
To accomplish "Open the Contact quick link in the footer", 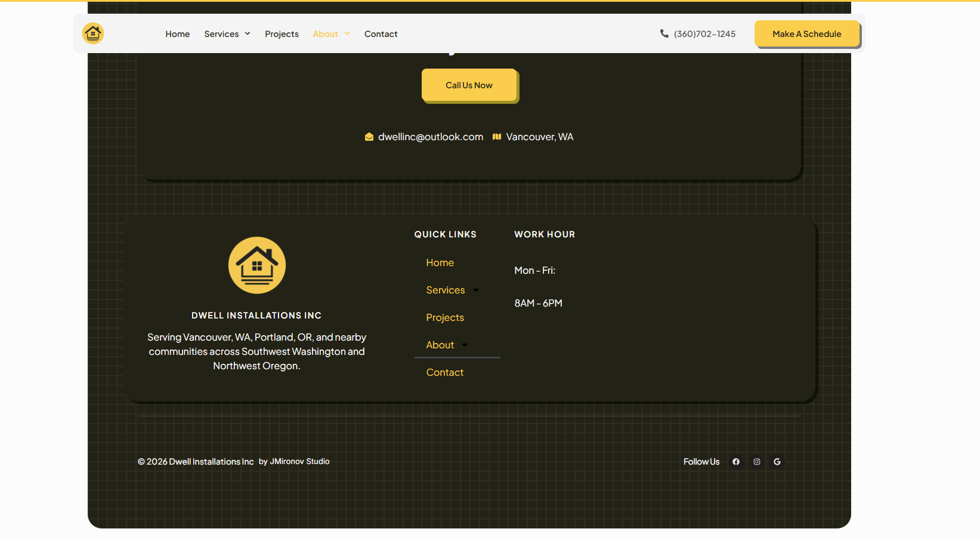I will pyautogui.click(x=445, y=372).
